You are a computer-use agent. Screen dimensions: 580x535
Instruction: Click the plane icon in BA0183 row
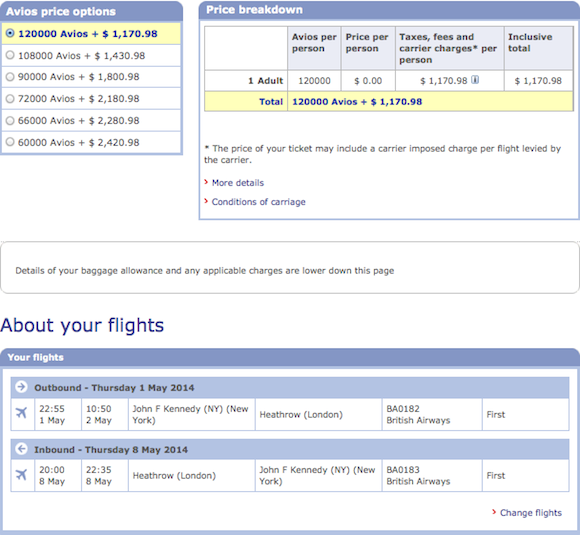[22, 474]
